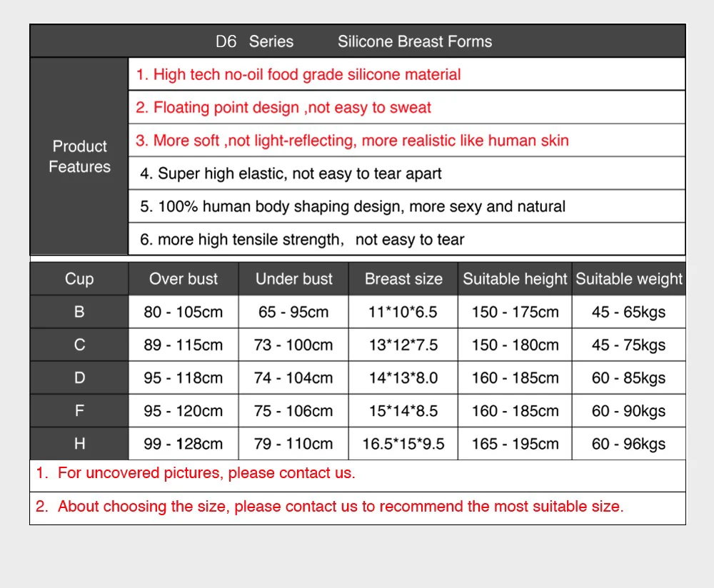Screen dimensions: 714x588
Task: Click the Cup column header
Action: click(79, 278)
